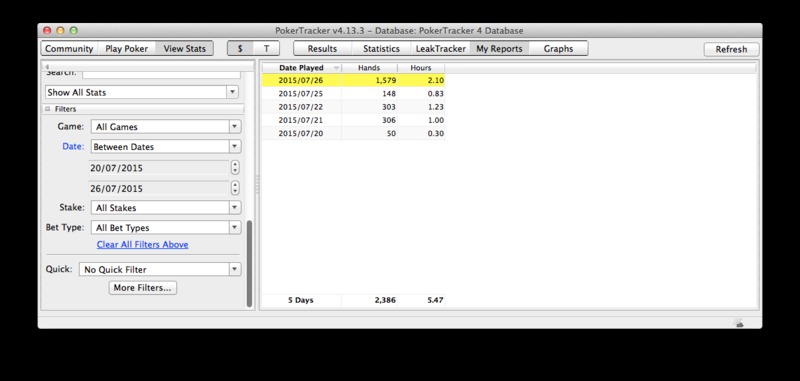The image size is (800, 381).
Task: Select the My Reports section
Action: point(499,48)
